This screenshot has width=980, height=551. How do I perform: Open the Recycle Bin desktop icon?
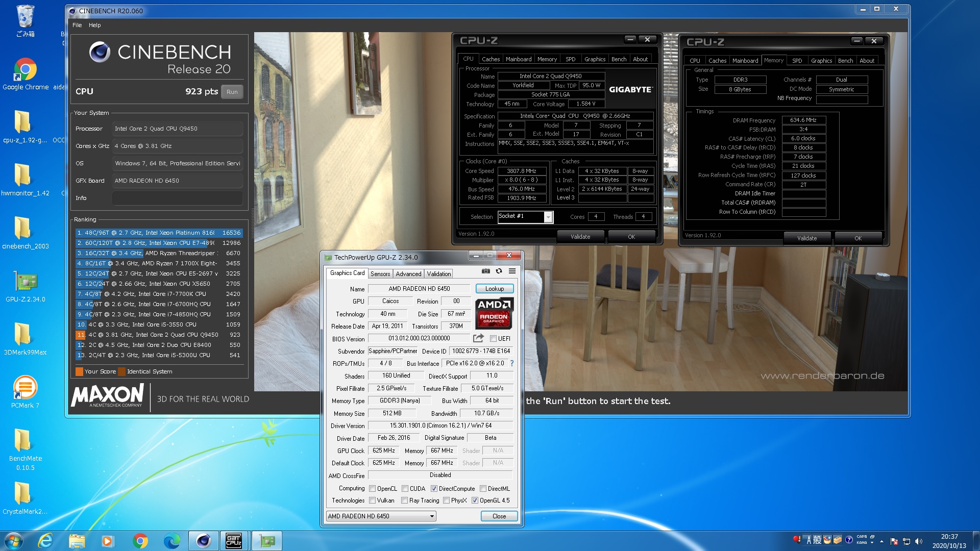point(25,22)
